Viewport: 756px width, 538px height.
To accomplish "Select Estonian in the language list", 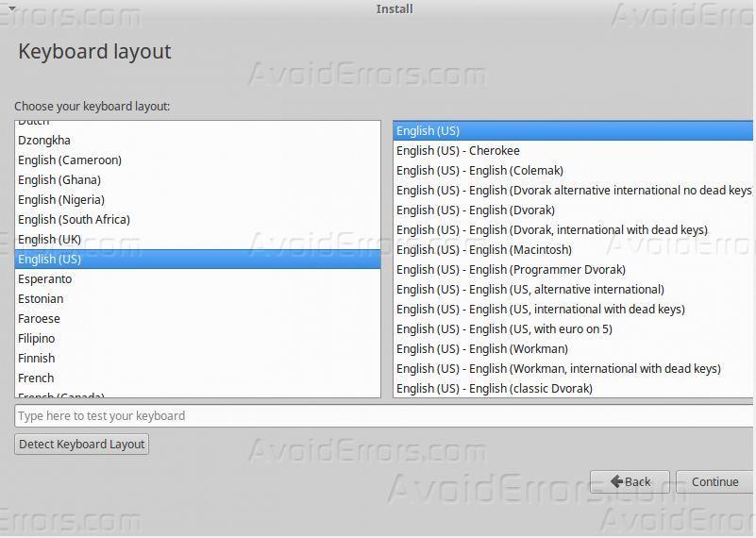I will [41, 298].
